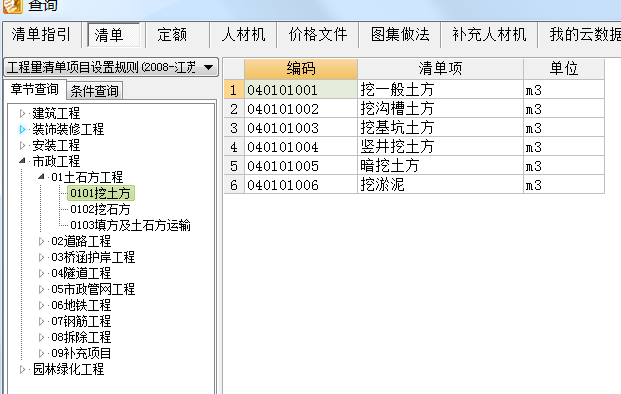The width and height of the screenshot is (621, 394).
Task: Select 0103填方及土石方运输 in the tree
Action: (130, 225)
